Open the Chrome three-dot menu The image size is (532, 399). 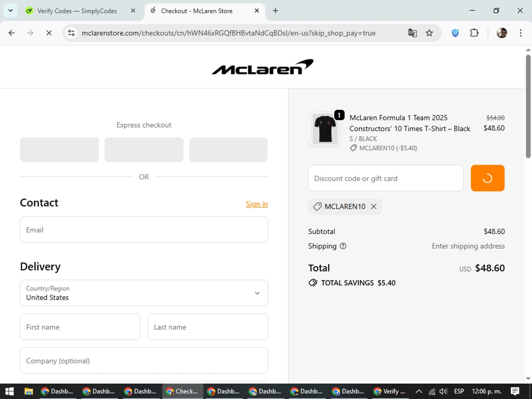[521, 33]
